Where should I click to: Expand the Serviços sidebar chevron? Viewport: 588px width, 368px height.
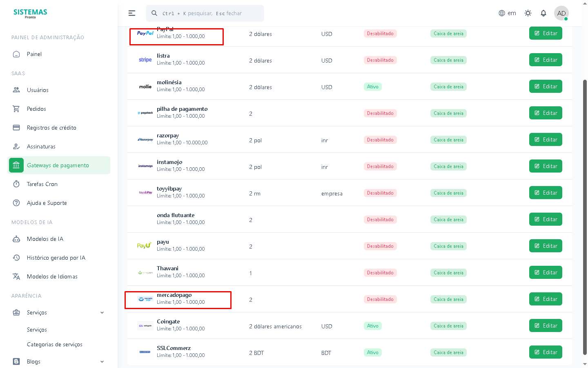(x=102, y=312)
